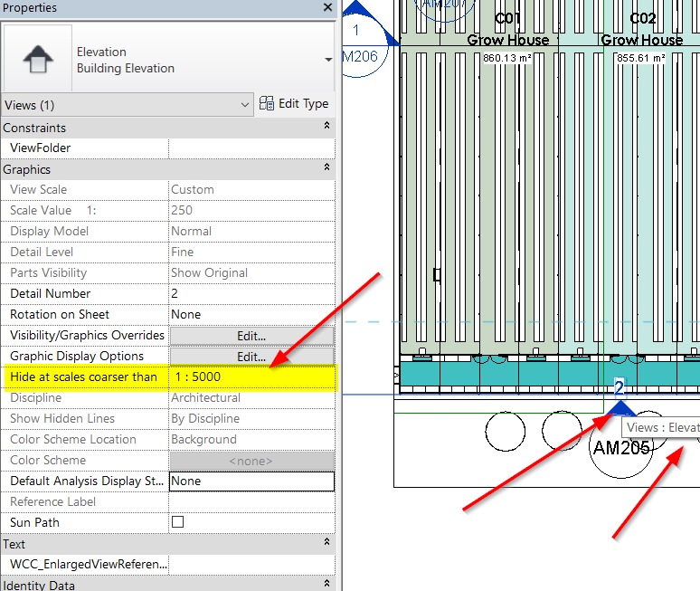The image size is (700, 591).
Task: Expand the Identity Data section
Action: [326, 585]
